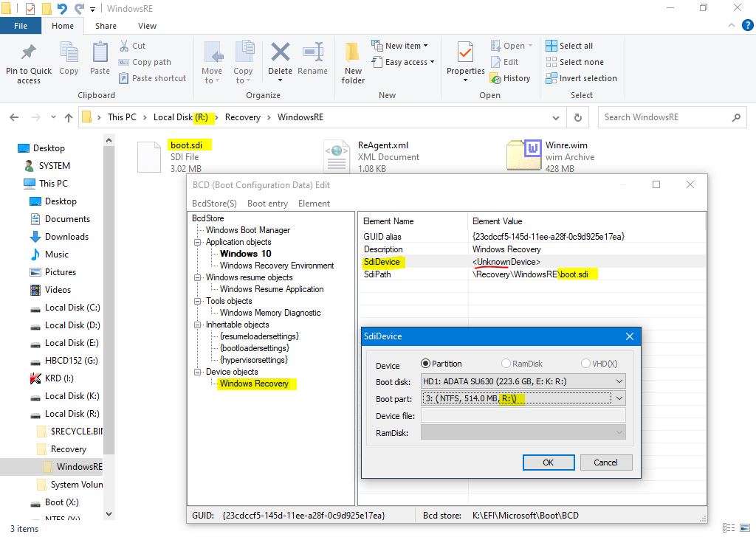Click the Rename icon in ribbon
756x537 pixels.
(x=312, y=54)
